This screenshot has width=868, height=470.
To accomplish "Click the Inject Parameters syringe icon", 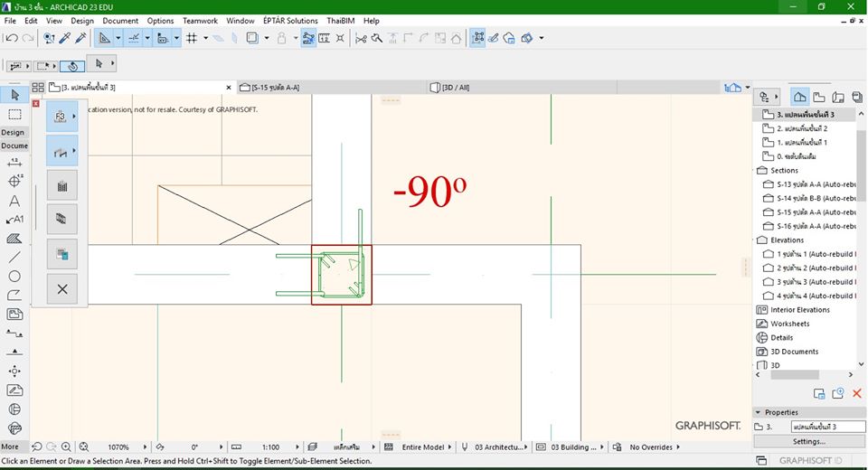I will [x=80, y=38].
